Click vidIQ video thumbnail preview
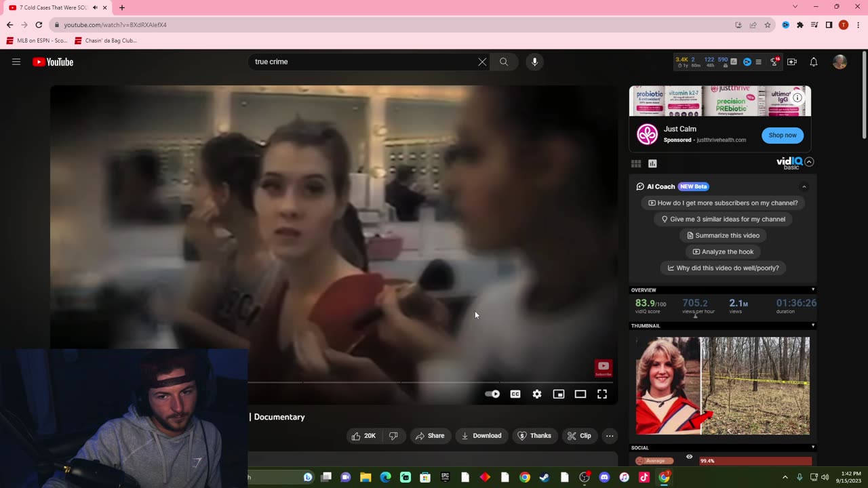868x488 pixels. (x=723, y=386)
